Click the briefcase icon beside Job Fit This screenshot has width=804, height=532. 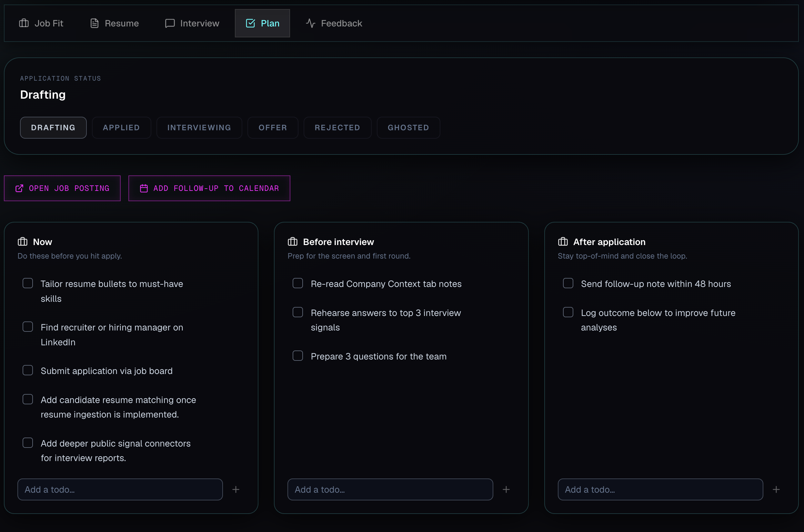pos(24,23)
